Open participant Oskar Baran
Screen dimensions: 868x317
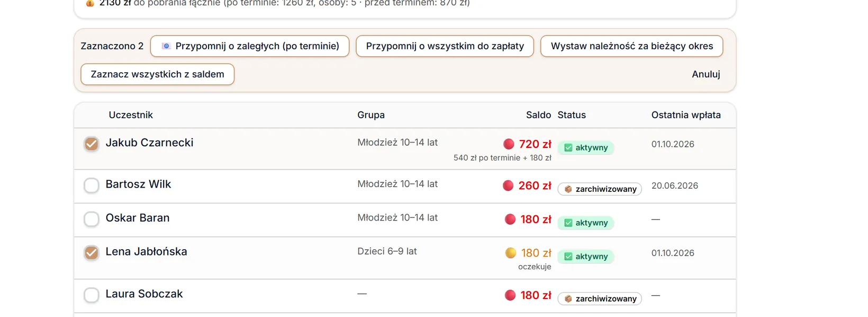(138, 218)
